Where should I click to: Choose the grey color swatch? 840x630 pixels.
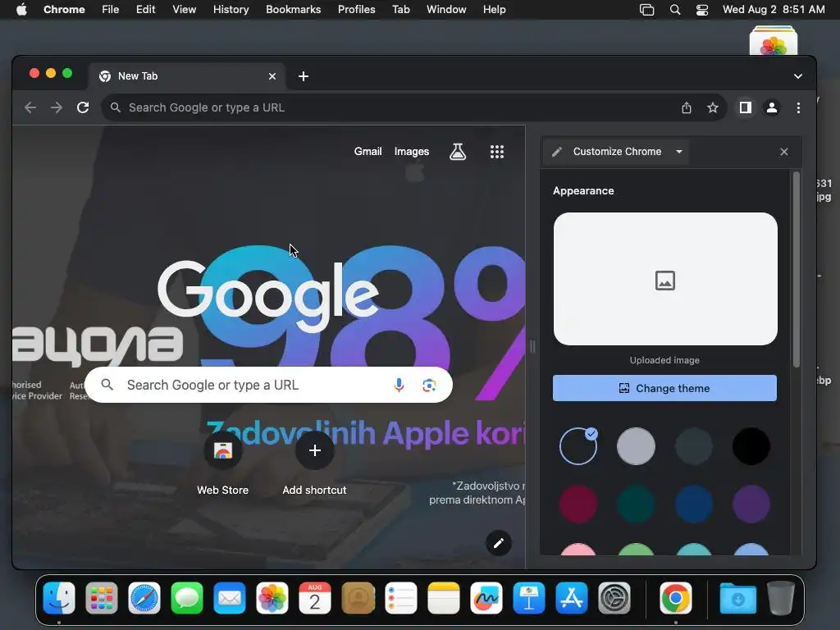pyautogui.click(x=636, y=446)
